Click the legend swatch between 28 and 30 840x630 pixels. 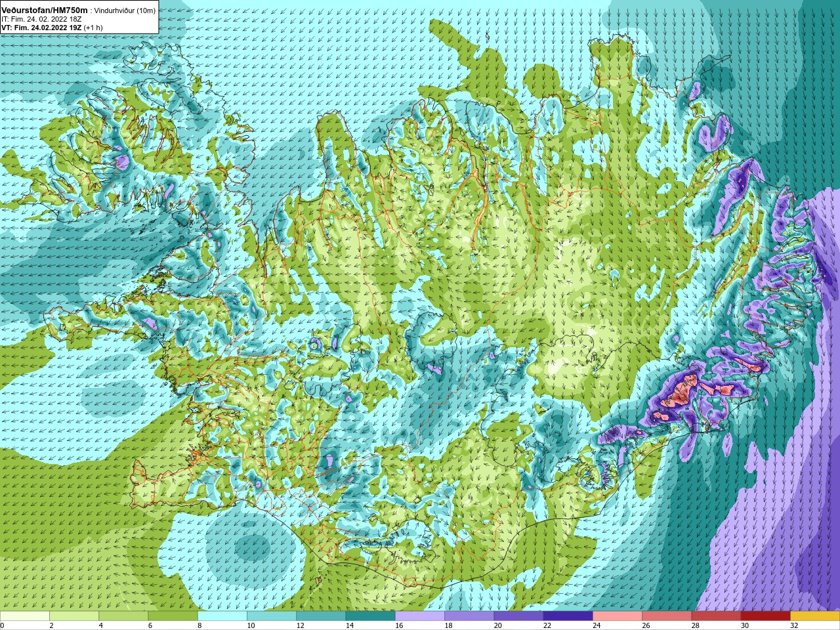pyautogui.click(x=716, y=616)
